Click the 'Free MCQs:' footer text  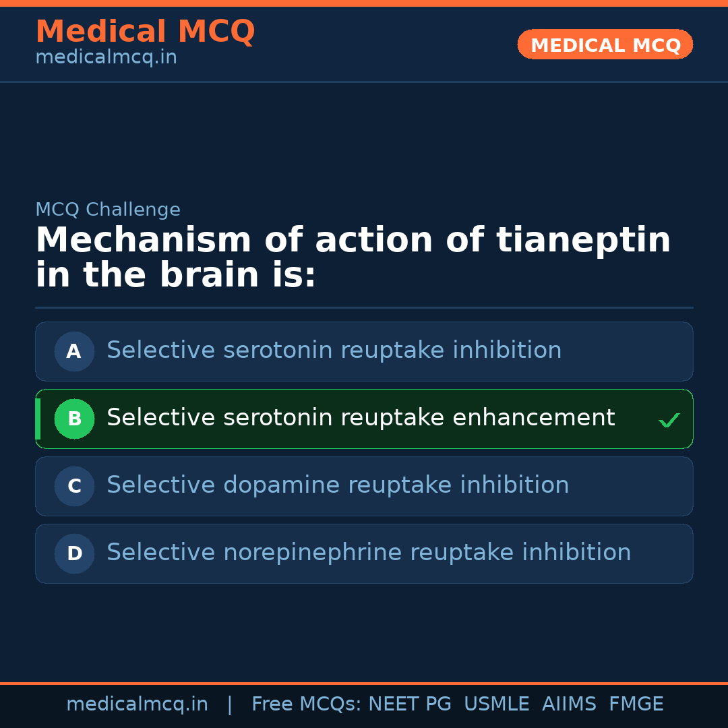[307, 704]
